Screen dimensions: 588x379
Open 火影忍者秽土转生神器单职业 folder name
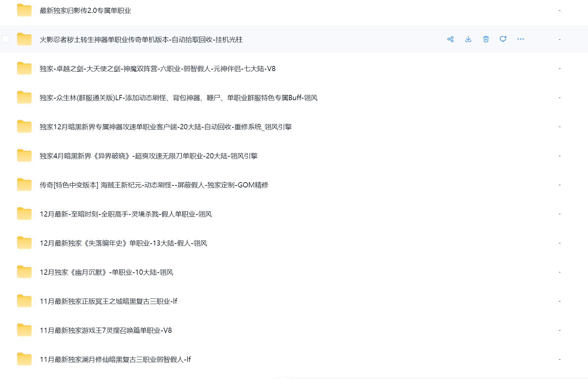point(141,40)
